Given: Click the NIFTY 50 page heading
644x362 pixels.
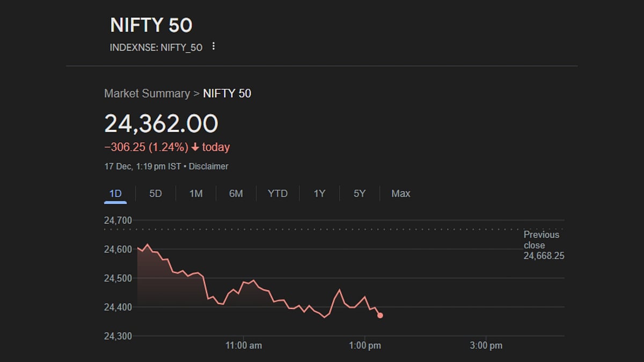Looking at the screenshot, I should pos(151,25).
